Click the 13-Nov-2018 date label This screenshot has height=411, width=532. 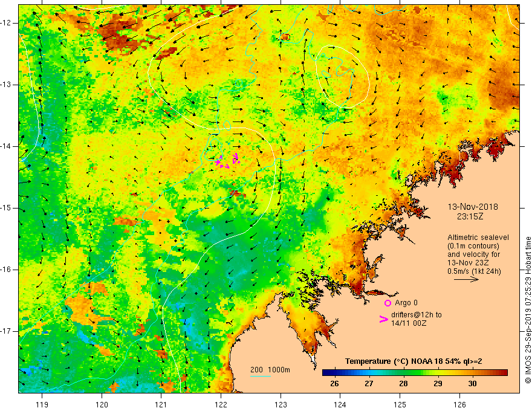click(473, 207)
